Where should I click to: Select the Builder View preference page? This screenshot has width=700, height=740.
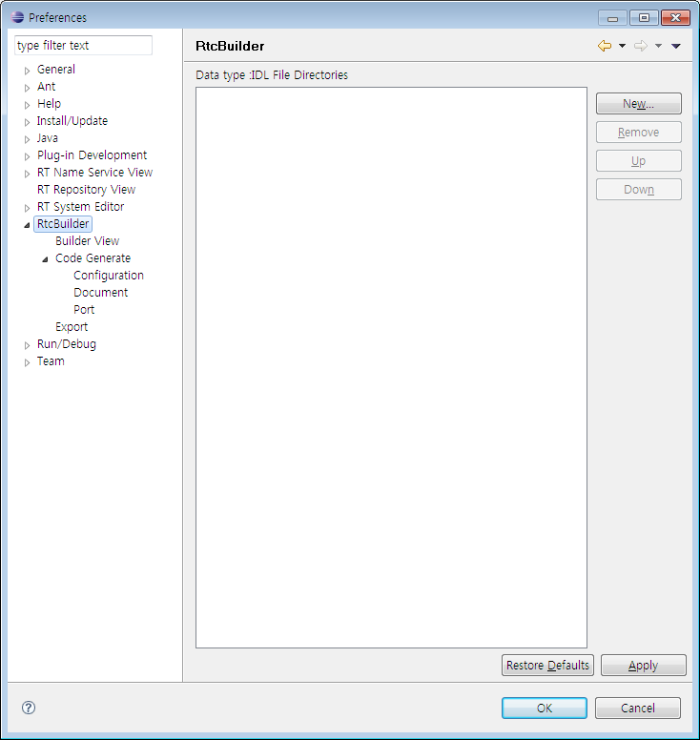click(87, 241)
